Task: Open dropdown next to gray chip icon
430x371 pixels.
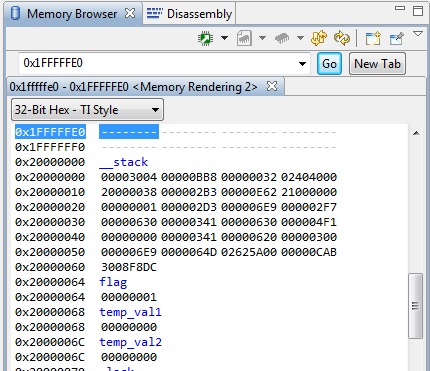Action: click(300, 38)
